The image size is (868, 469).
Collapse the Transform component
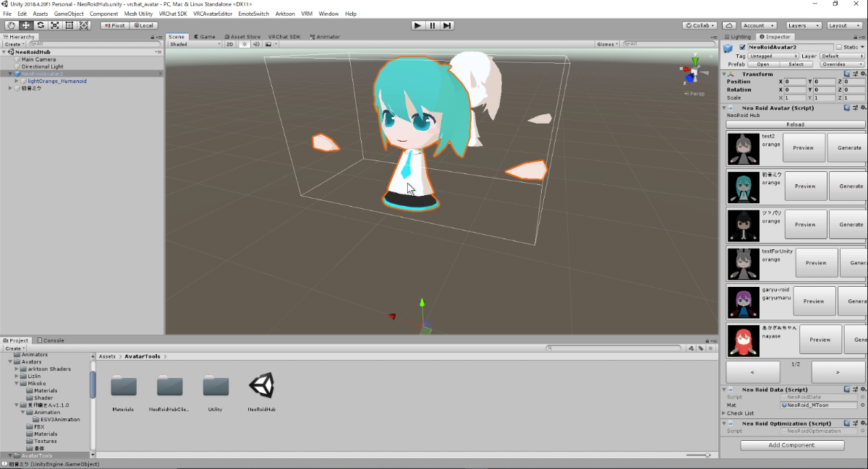pyautogui.click(x=724, y=74)
